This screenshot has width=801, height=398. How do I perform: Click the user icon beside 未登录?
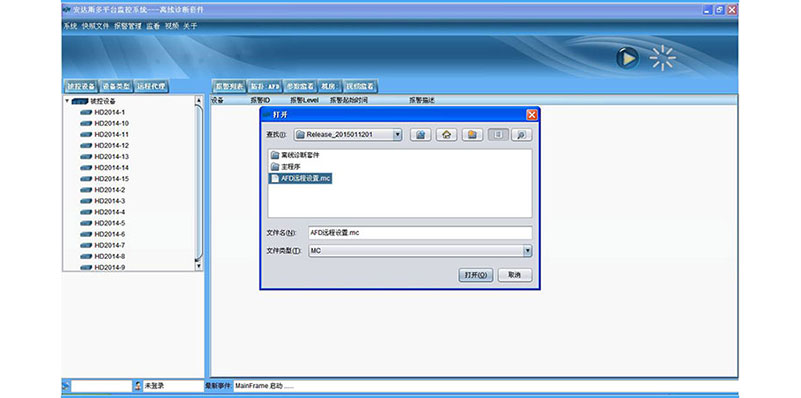[x=138, y=386]
